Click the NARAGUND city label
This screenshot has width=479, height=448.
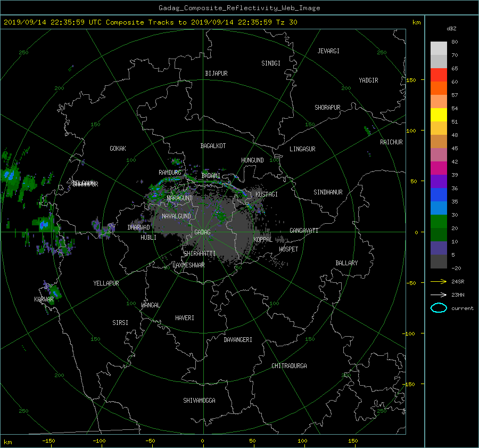(x=180, y=198)
